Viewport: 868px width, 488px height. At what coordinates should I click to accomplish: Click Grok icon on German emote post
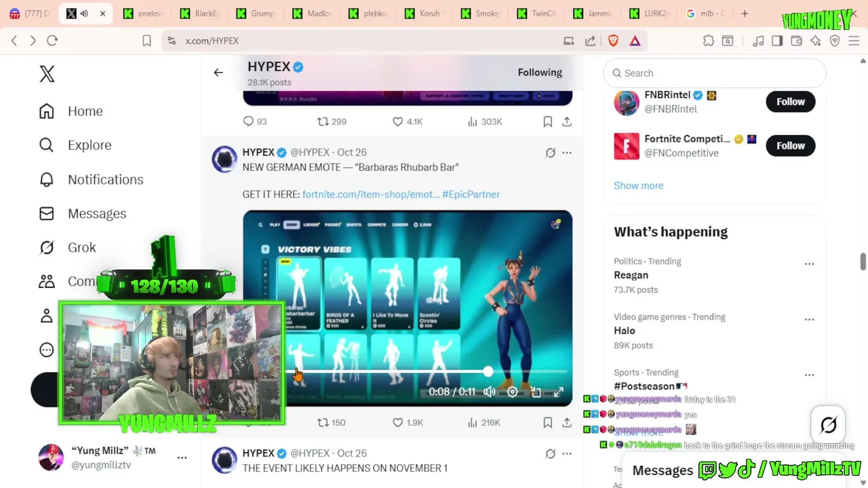click(551, 152)
